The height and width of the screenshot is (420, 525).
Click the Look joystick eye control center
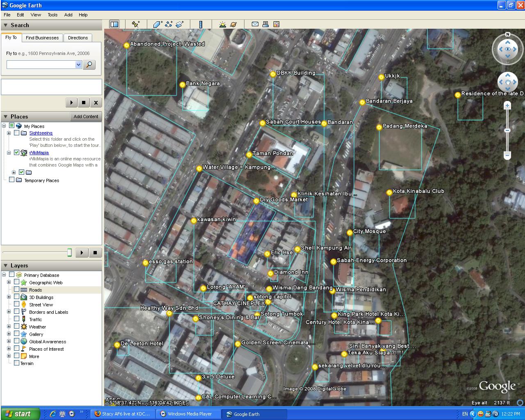(508, 49)
